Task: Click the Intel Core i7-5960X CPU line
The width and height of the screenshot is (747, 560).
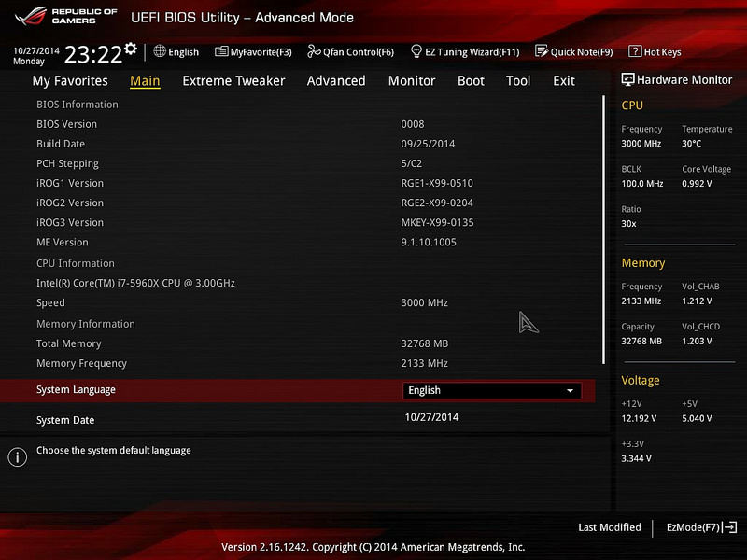Action: (135, 283)
